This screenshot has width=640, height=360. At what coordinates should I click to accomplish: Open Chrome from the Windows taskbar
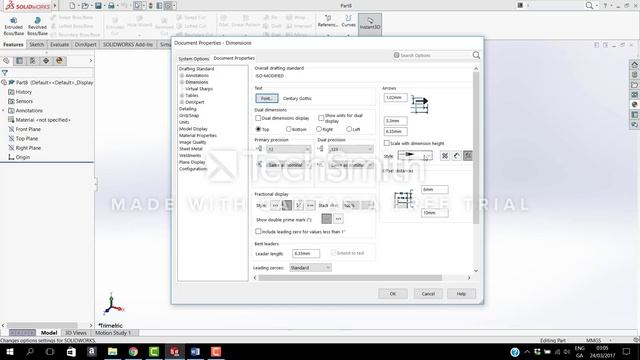[x=133, y=351]
